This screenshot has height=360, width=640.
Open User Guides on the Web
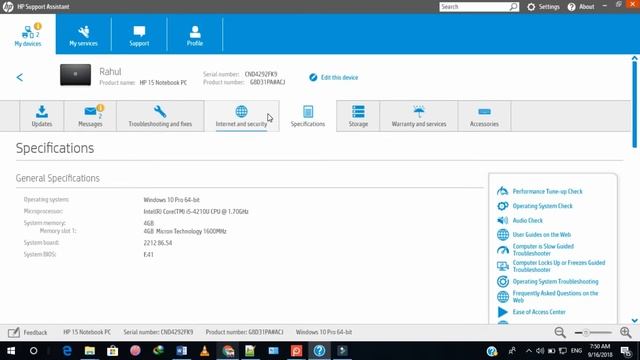542,235
